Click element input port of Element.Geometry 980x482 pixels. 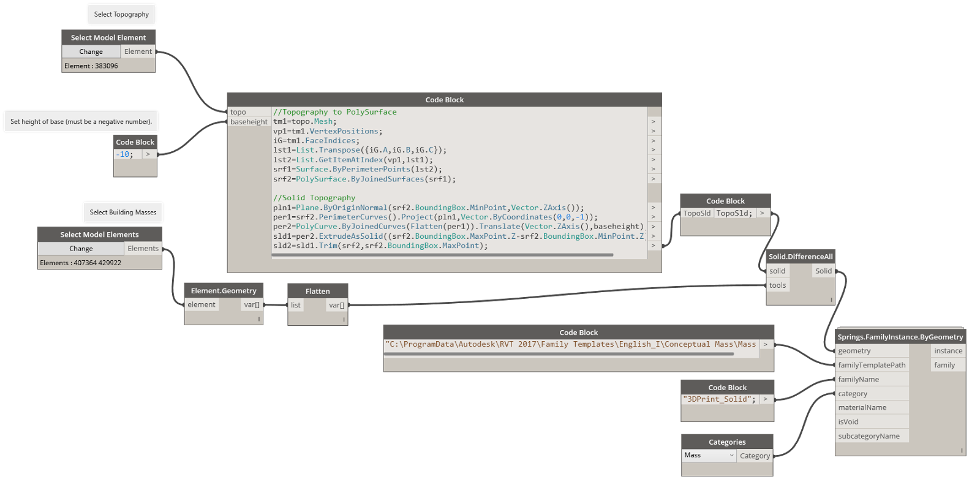202,304
